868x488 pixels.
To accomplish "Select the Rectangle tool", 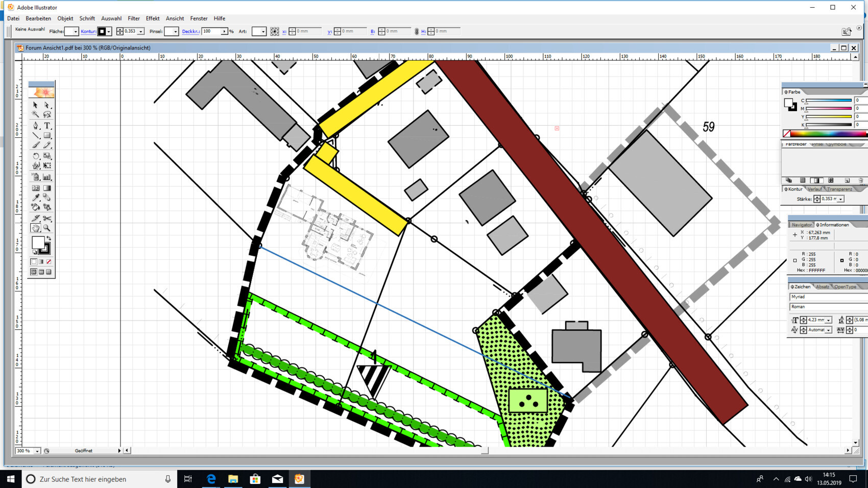I will 46,134.
